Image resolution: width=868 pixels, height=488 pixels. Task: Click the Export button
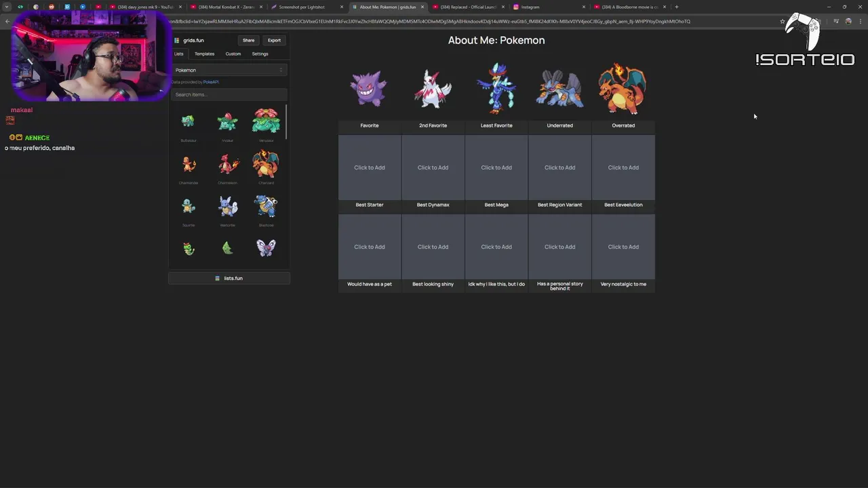click(274, 40)
